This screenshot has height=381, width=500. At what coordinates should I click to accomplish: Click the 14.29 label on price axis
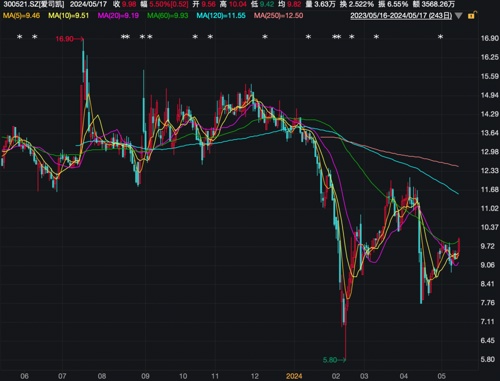tap(490, 114)
